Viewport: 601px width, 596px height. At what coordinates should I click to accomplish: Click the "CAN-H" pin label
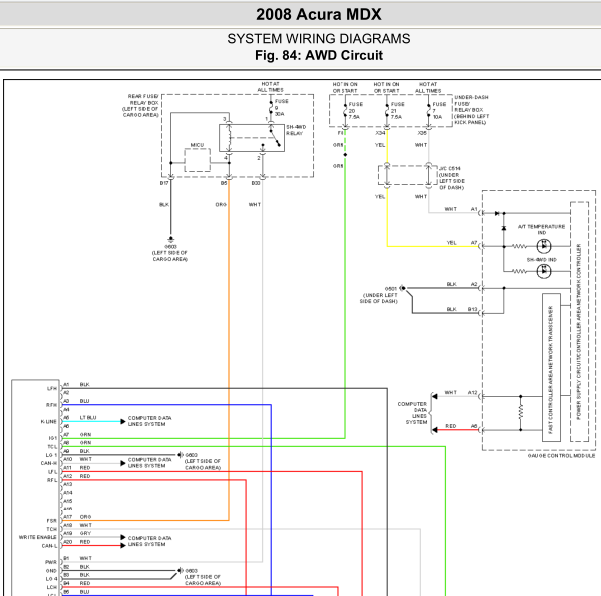[49, 463]
